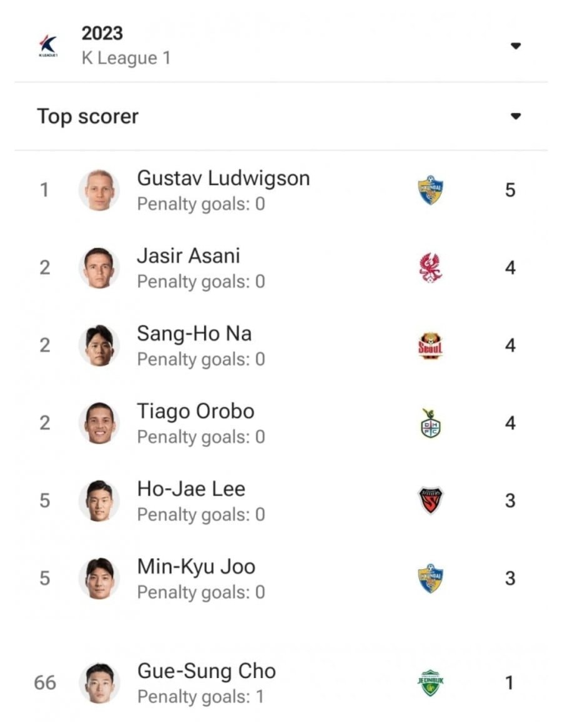The height and width of the screenshot is (728, 562).
Task: Click Ulsan Hyundai crest beside Gustav Ludwigson
Action: coord(431,190)
